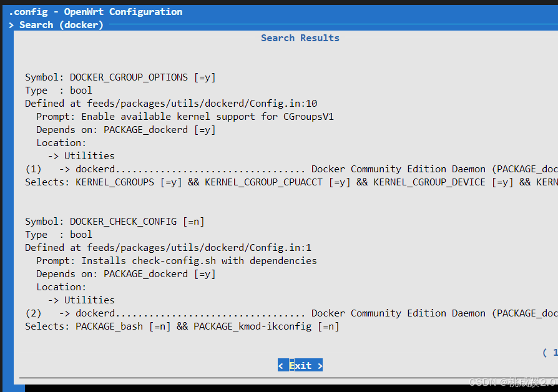Select 'Prompt: Enable available kernel support for CGroupsV1'

[185, 117]
